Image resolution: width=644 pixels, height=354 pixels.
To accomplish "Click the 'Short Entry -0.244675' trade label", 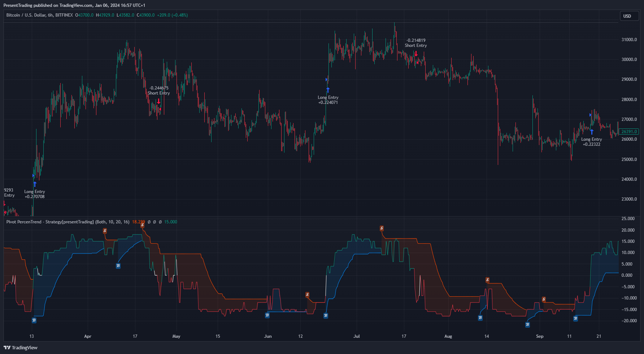I will point(159,91).
